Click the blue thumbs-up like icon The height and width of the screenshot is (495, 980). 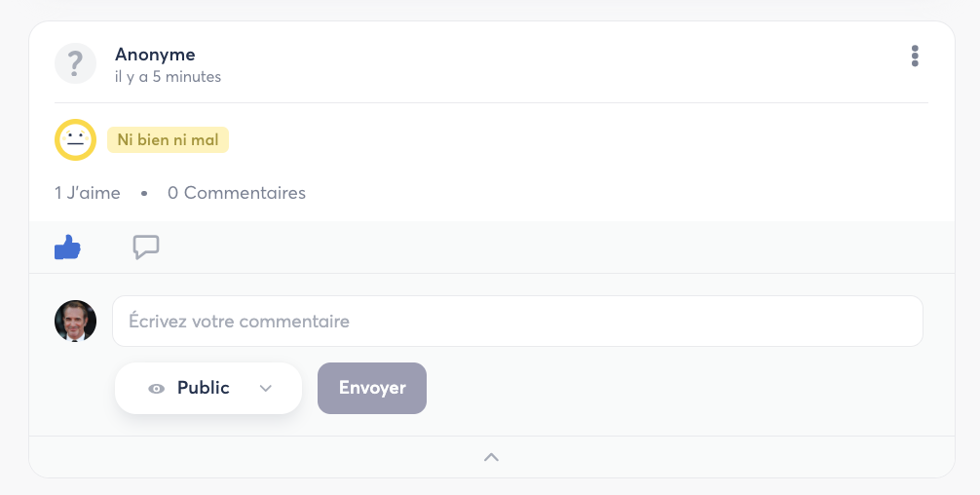[67, 248]
